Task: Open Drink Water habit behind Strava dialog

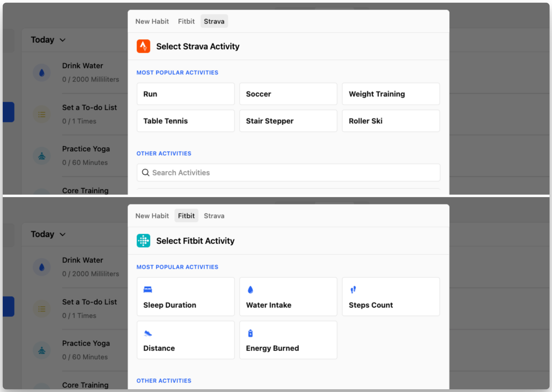Action: [83, 66]
